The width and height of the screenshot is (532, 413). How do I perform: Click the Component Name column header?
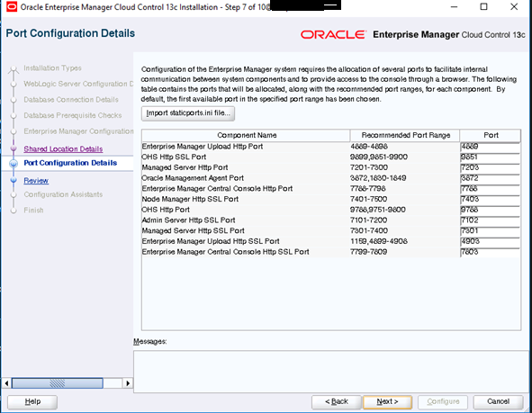point(246,135)
